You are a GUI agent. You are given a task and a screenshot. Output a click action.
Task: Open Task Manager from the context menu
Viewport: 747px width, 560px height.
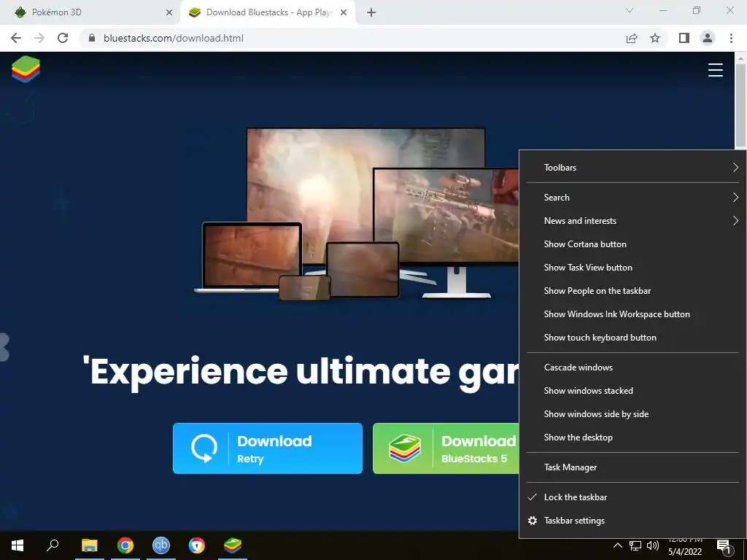point(632,467)
